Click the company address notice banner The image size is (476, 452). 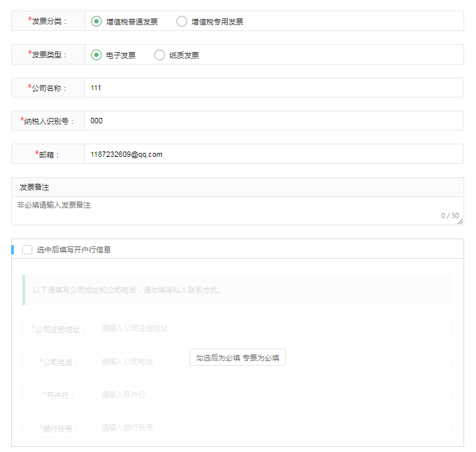click(237, 290)
